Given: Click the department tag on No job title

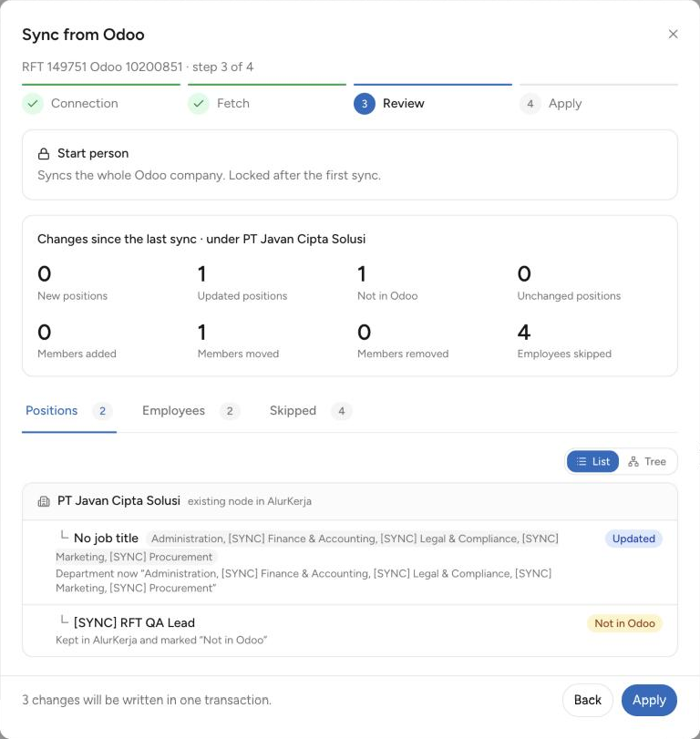Looking at the screenshot, I should click(307, 548).
